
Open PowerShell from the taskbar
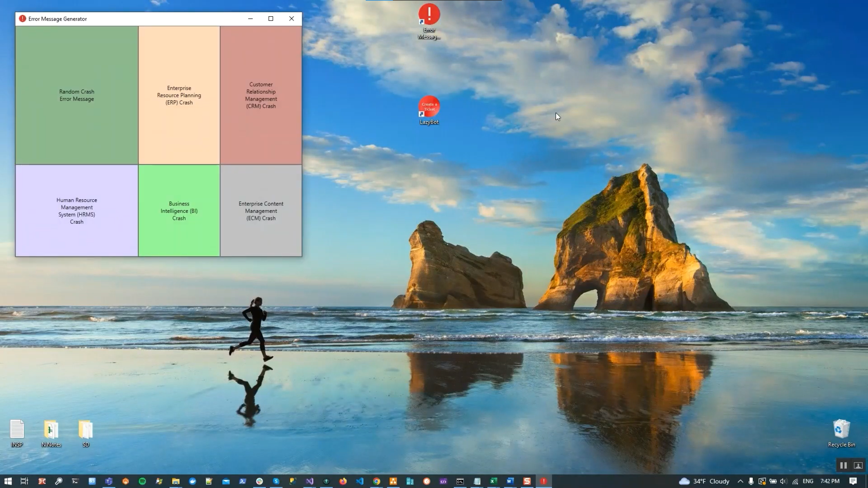[243, 481]
